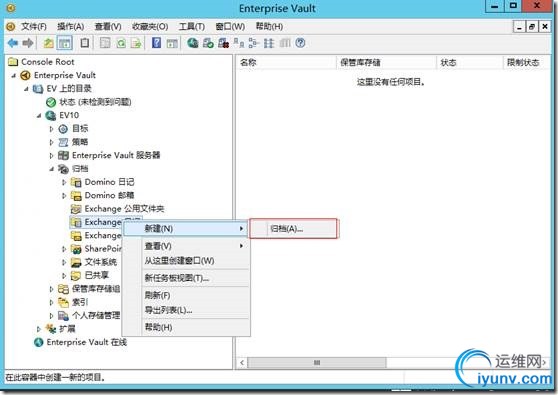Open the 窗口(W) menu
Image resolution: width=558 pixels, height=395 pixels.
[x=230, y=27]
